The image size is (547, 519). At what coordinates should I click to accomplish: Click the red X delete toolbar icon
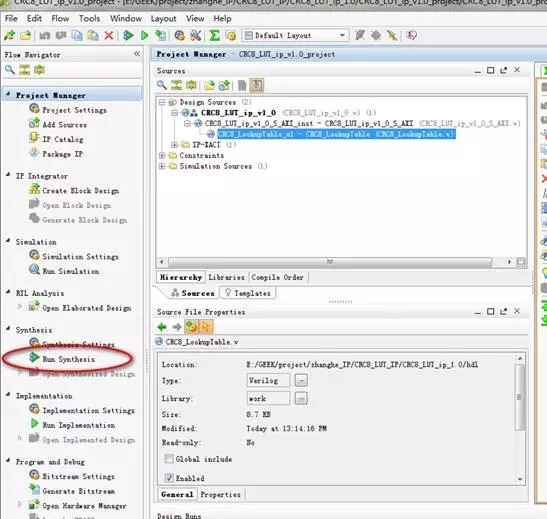[109, 36]
